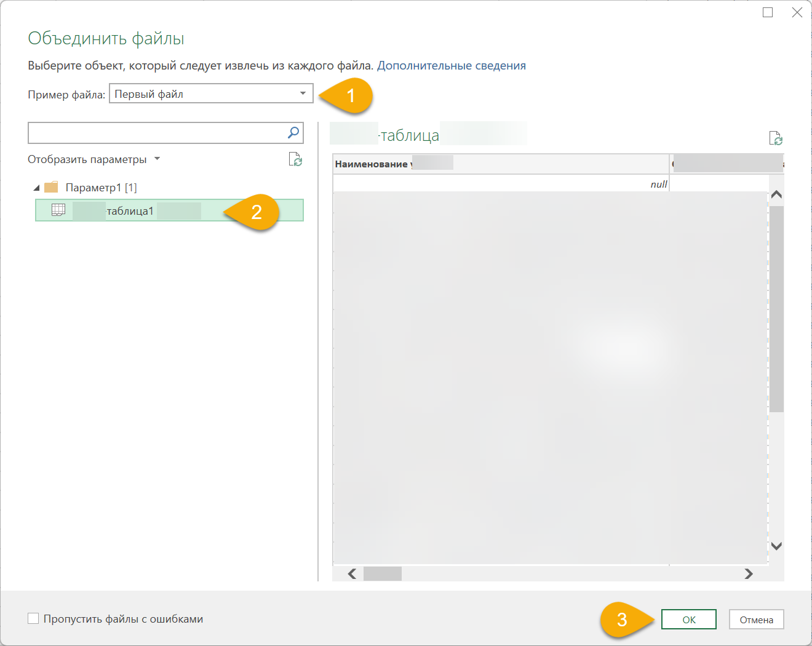Maximize the Объединить файлы dialog
The image size is (812, 646).
click(x=768, y=12)
